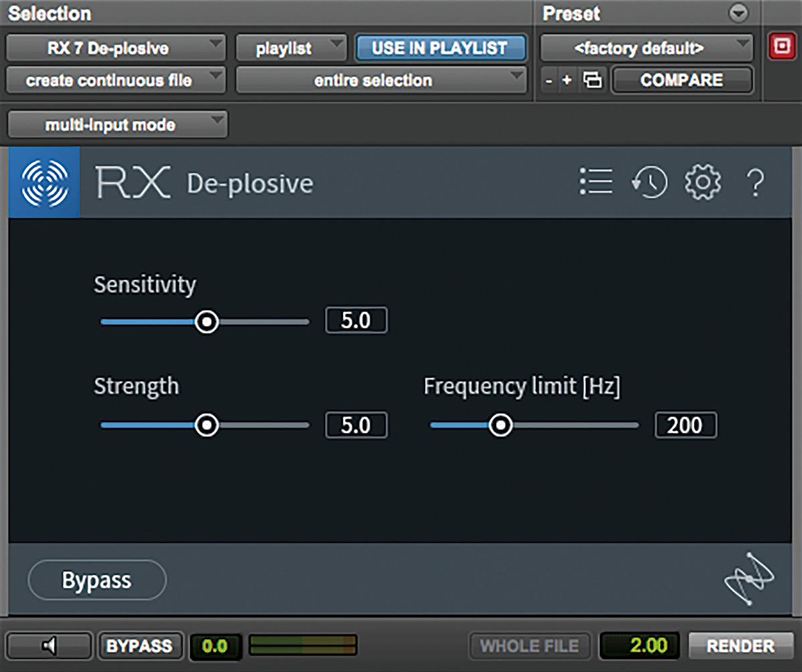Toggle the WHOLE FILE button

coord(529,646)
